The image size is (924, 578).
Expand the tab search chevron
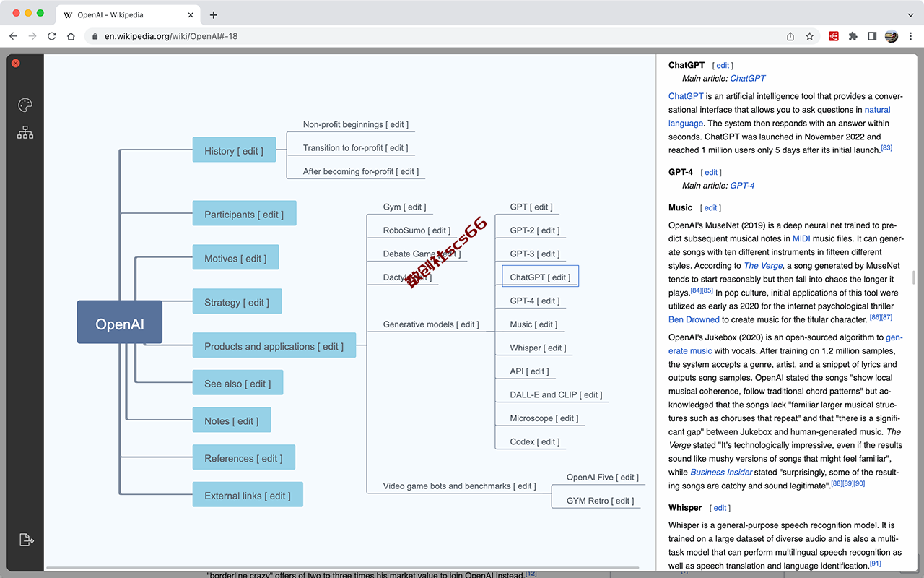(910, 14)
